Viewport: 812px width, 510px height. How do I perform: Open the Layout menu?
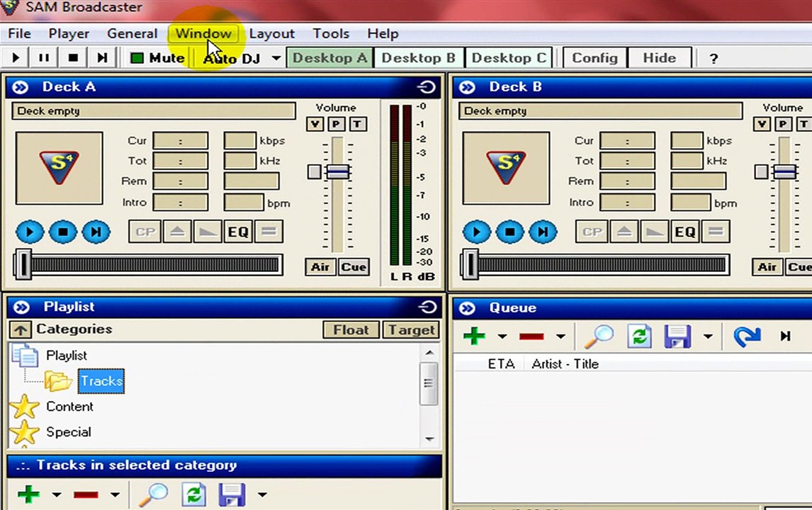(x=271, y=34)
